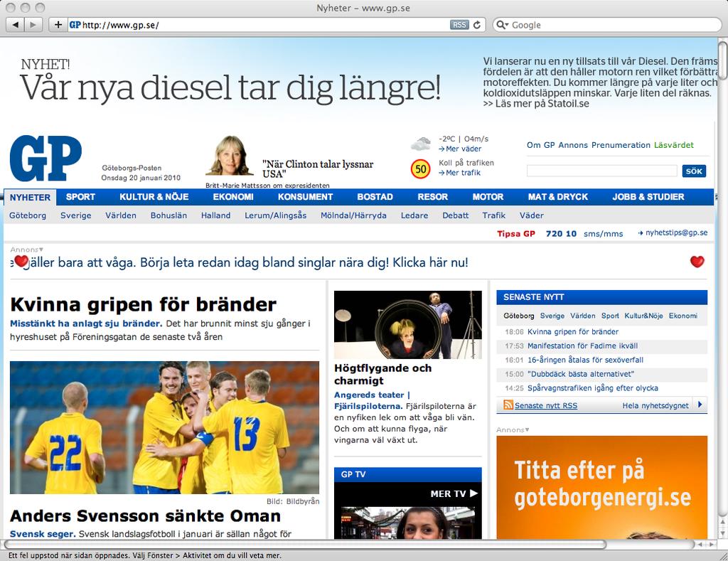Click the GP site search input field
The width and height of the screenshot is (728, 561).
pyautogui.click(x=601, y=171)
